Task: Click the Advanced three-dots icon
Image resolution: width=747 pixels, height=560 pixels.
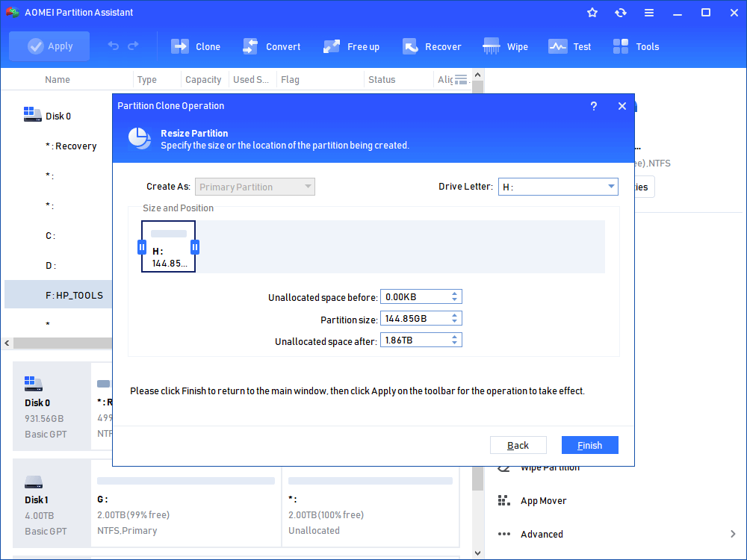Action: [x=503, y=534]
